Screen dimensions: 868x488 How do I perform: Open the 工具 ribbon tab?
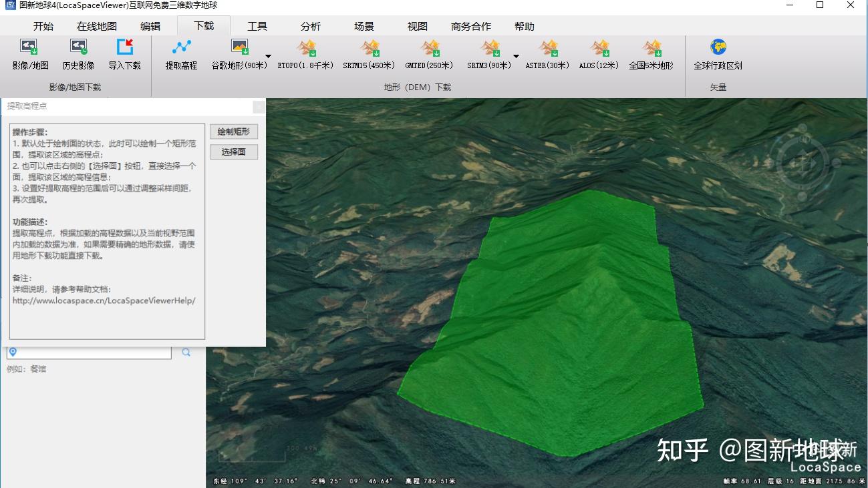[x=257, y=27]
